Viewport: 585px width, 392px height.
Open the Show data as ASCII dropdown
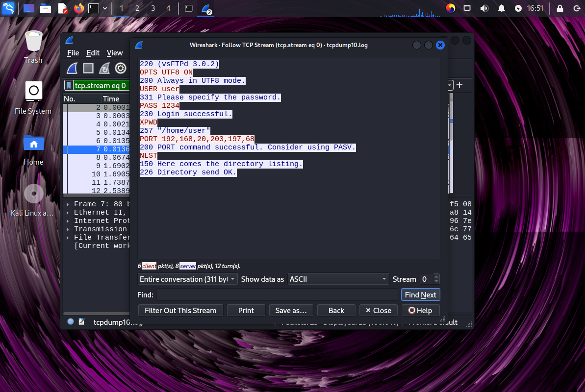(338, 279)
